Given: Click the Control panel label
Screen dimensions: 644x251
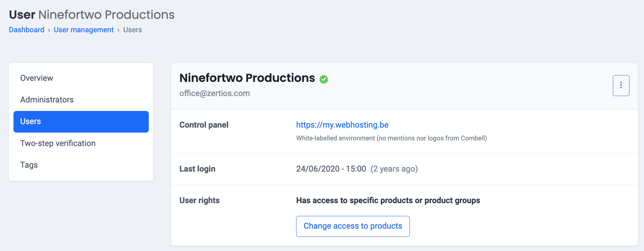Looking at the screenshot, I should (x=204, y=125).
